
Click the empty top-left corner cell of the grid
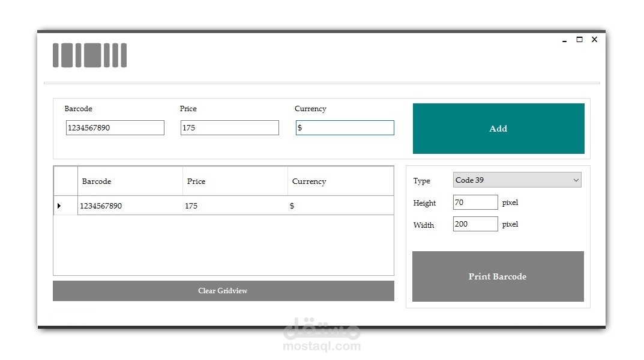click(65, 181)
